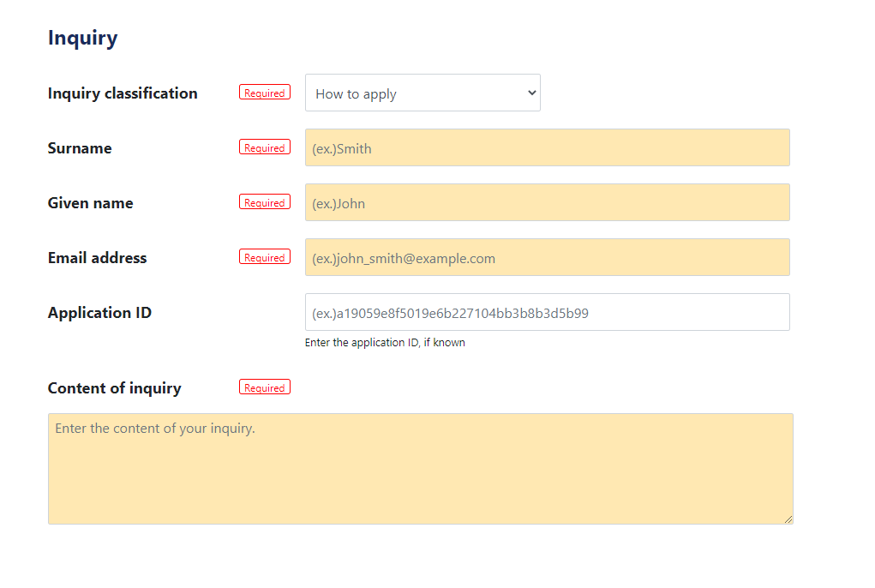Click the Email address label
The height and width of the screenshot is (588, 875).
coord(97,257)
